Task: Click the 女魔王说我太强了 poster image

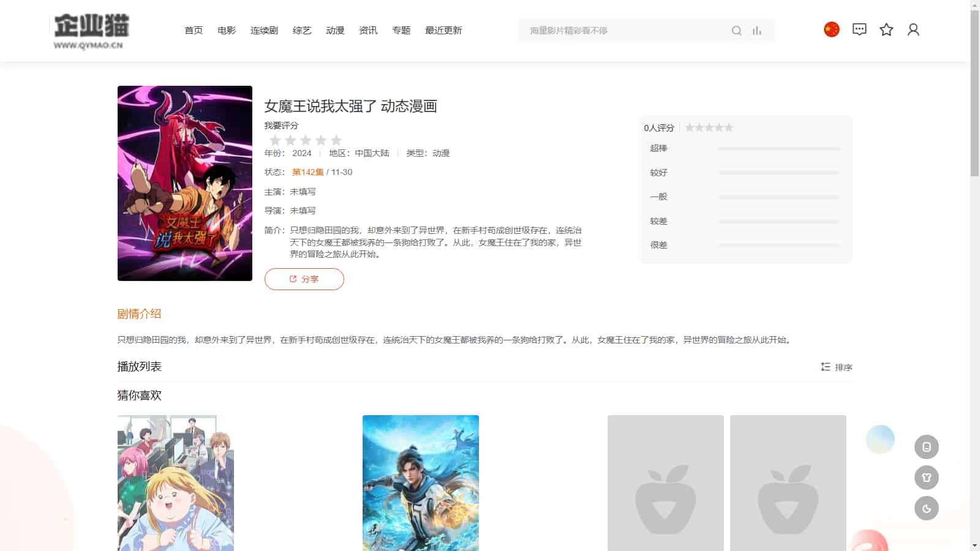Action: 185,183
